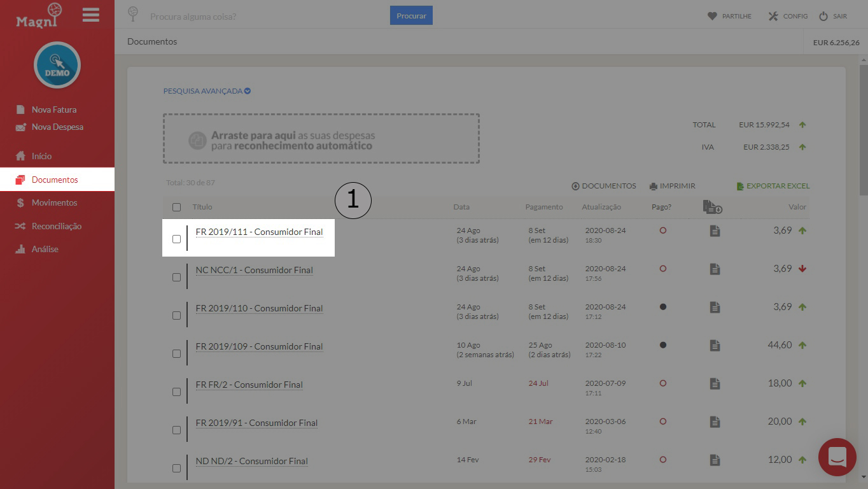Image resolution: width=868 pixels, height=489 pixels.
Task: Open the CONFIG tools icon
Action: pos(772,16)
